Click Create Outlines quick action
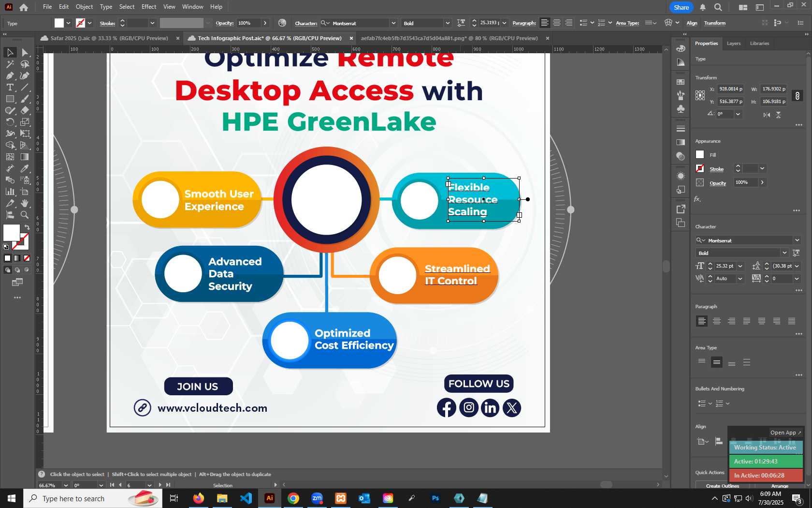This screenshot has height=508, width=812. pyautogui.click(x=722, y=486)
